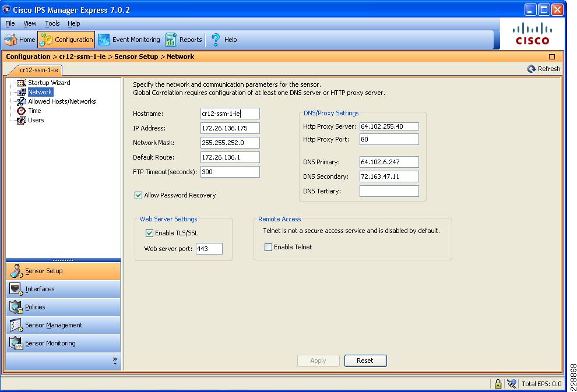Click the Default Route field
The height and width of the screenshot is (392, 577).
tap(230, 157)
